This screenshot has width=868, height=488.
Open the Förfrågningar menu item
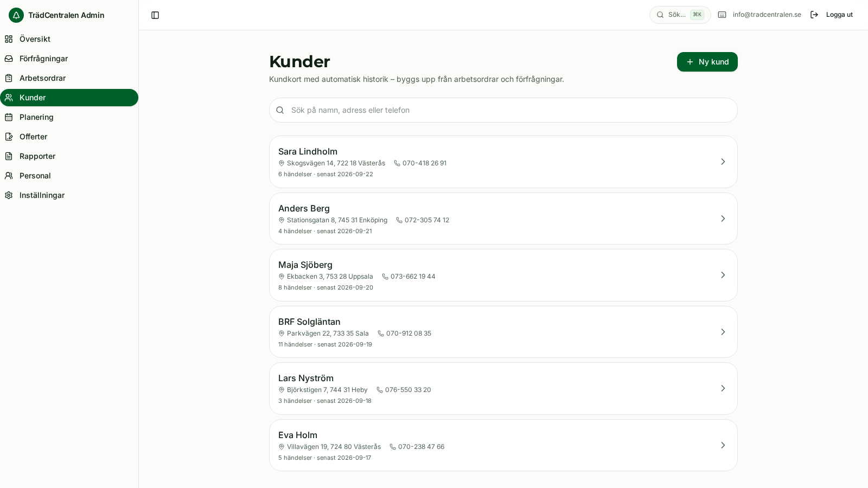tap(69, 59)
